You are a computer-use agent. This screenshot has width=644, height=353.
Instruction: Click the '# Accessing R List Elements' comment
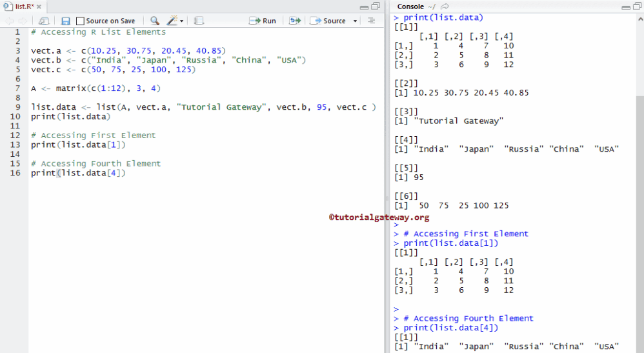(x=99, y=32)
